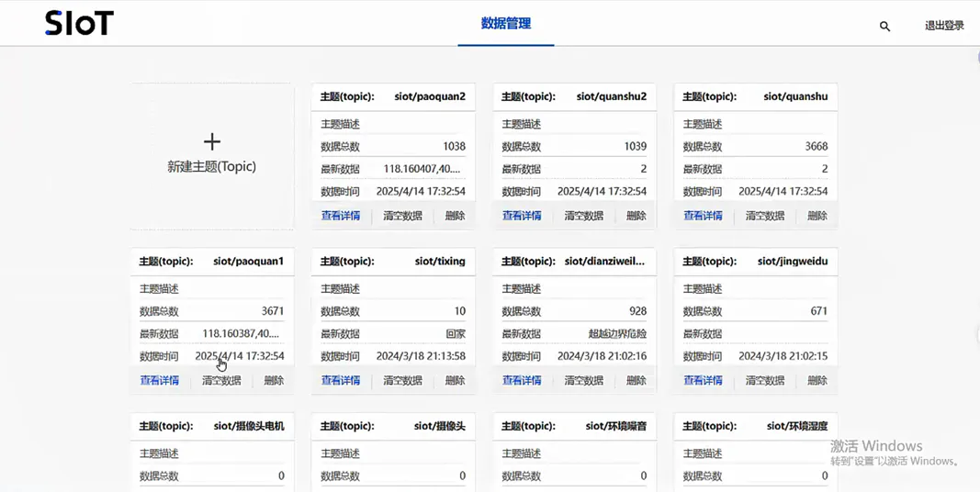This screenshot has height=492, width=980.
Task: View details of siot/paoquan2
Action: pos(341,216)
